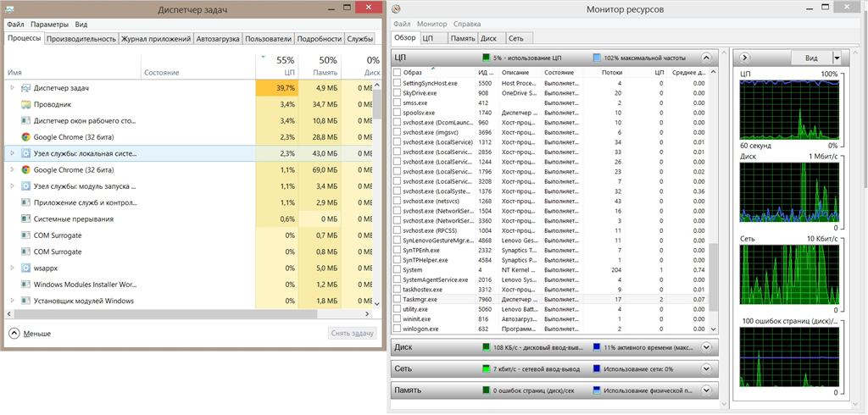Screen dimensions: 868x415
Task: Expand the Диспетчер задач process row
Action: [12, 88]
